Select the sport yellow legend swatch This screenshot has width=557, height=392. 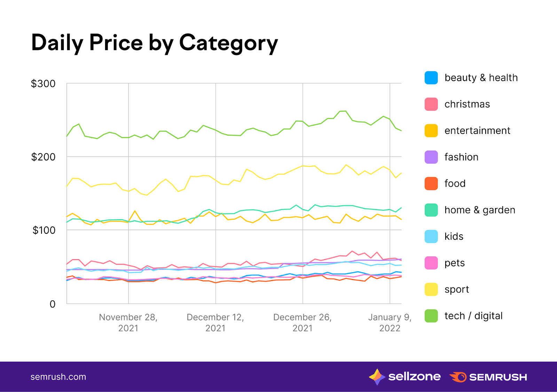(431, 289)
